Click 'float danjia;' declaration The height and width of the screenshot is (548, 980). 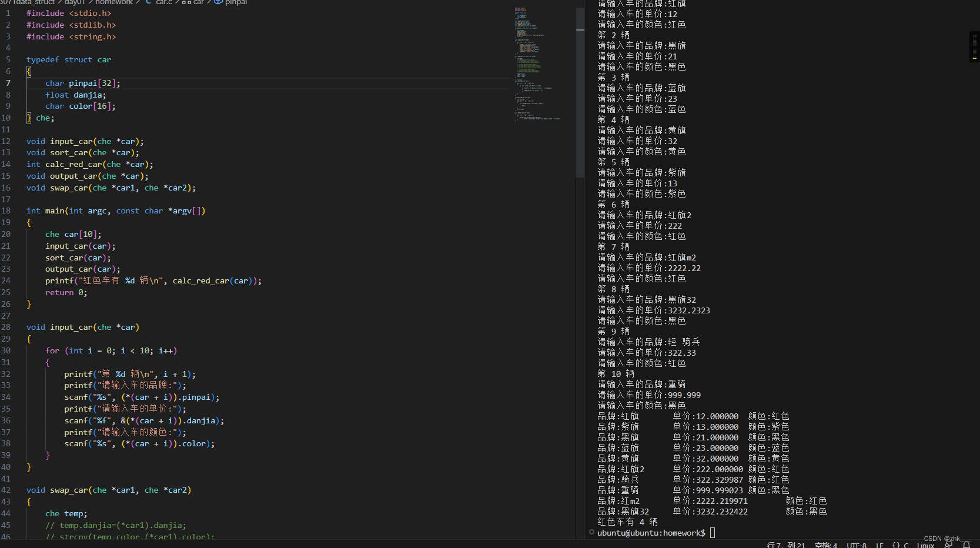coord(76,95)
